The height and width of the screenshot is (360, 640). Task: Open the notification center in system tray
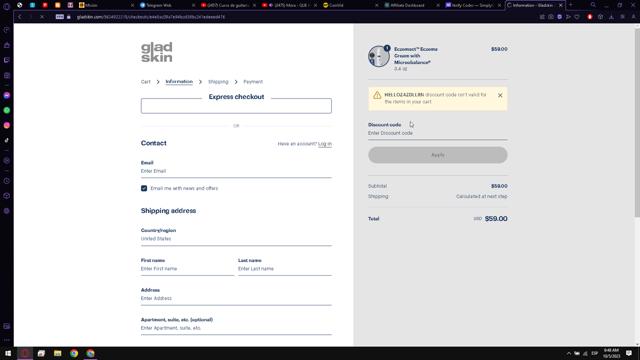(x=629, y=353)
